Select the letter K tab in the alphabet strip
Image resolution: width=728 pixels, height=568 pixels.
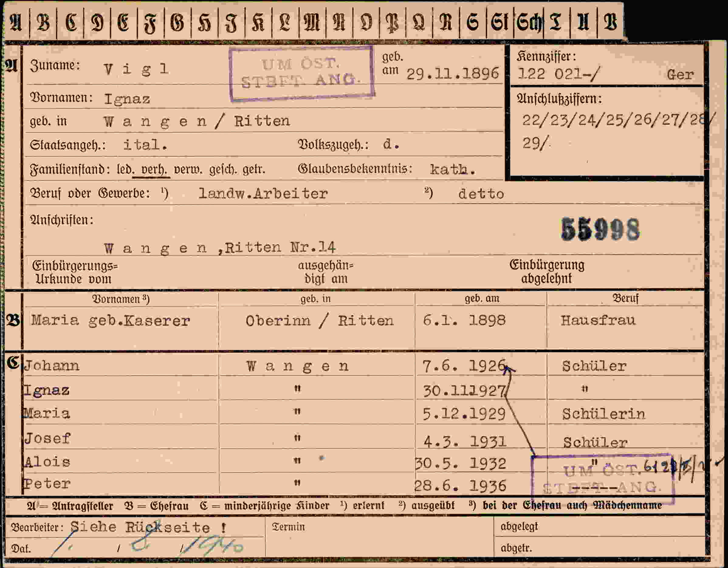[x=258, y=23]
